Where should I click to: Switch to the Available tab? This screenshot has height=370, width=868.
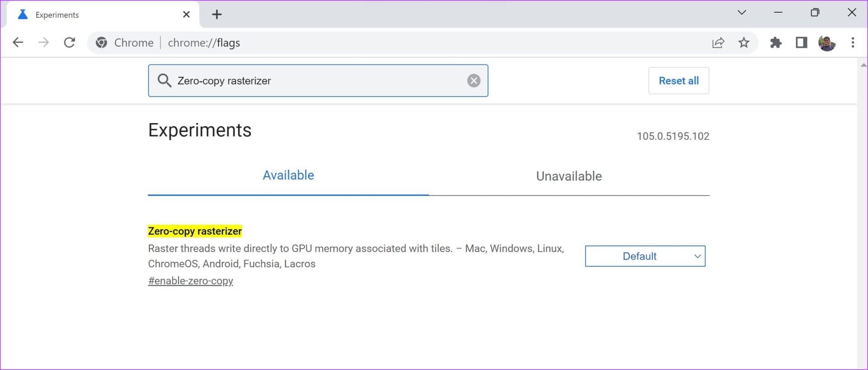pos(288,176)
